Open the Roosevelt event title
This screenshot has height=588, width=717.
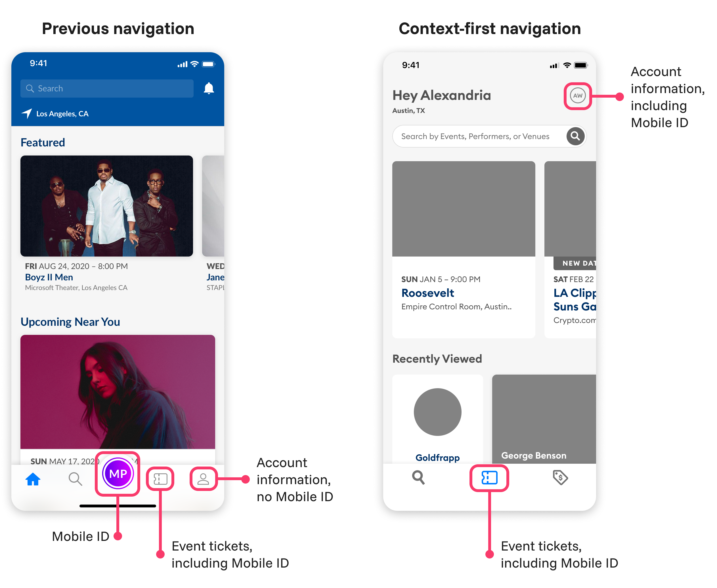click(x=427, y=293)
